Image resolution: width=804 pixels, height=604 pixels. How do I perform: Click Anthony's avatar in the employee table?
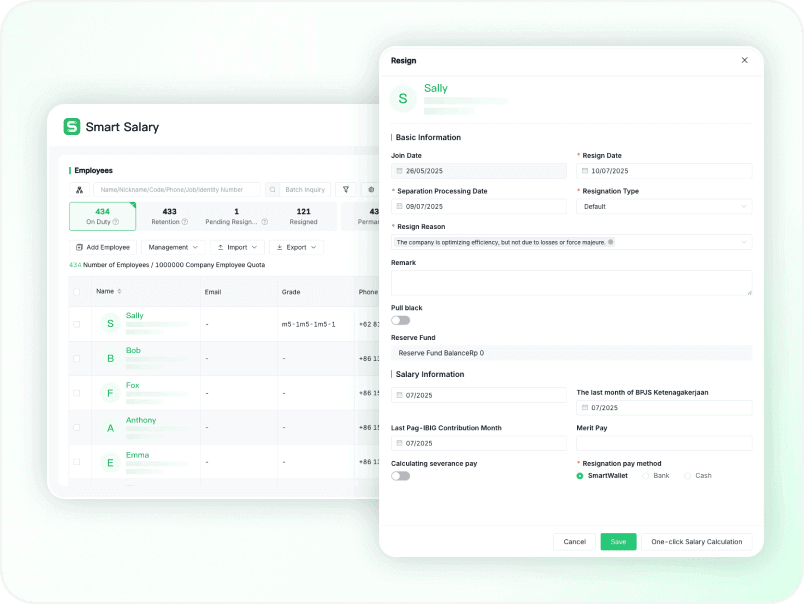click(x=110, y=428)
